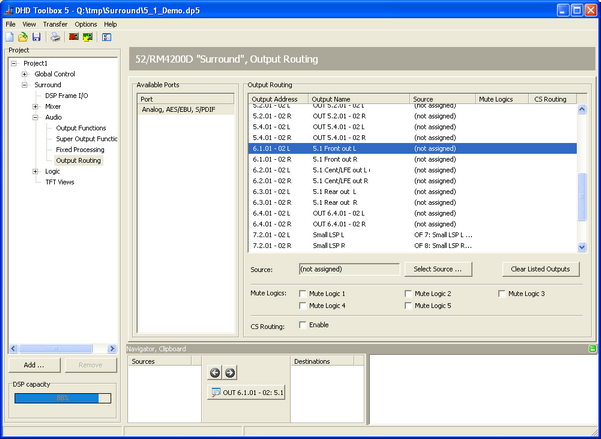Expand the Global Control tree node
Image resolution: width=601 pixels, height=439 pixels.
click(24, 74)
